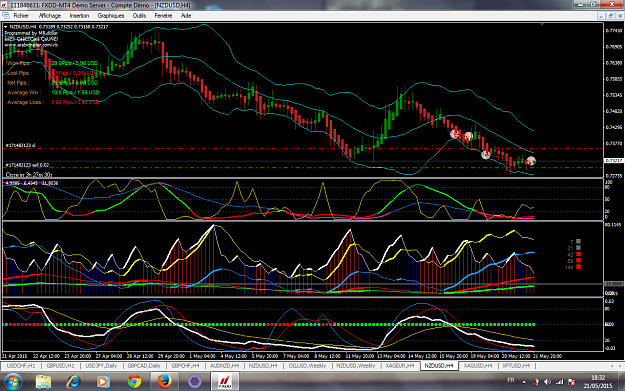
Task: Switch to the GBPUSD,H1 chart tab
Action: tap(60, 365)
